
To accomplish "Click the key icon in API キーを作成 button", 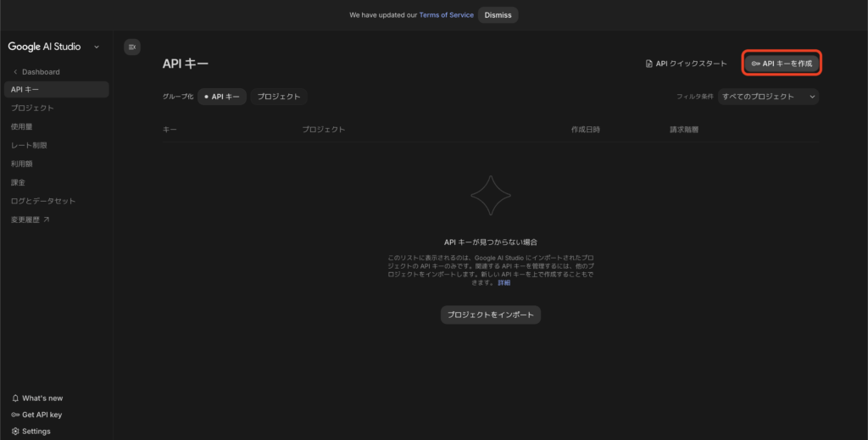I will [x=755, y=64].
